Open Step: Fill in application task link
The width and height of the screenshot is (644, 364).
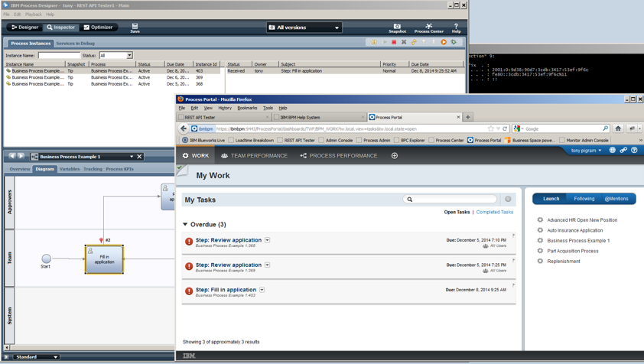[226, 290]
